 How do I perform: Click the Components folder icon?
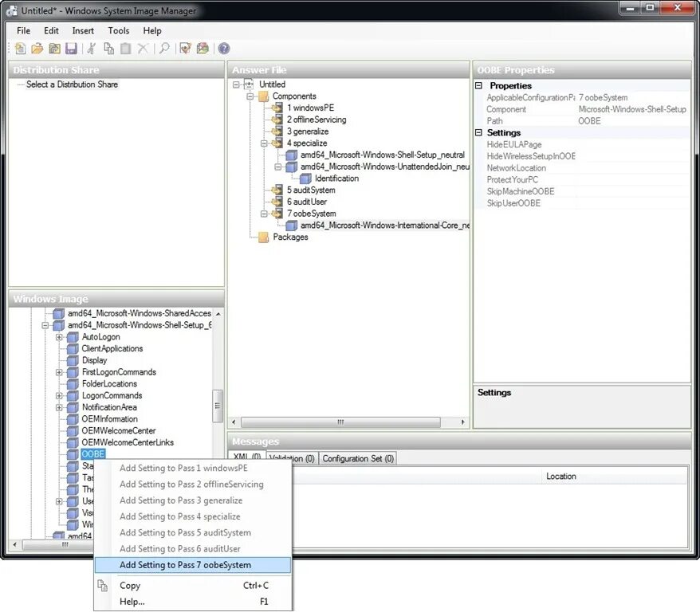click(x=263, y=96)
